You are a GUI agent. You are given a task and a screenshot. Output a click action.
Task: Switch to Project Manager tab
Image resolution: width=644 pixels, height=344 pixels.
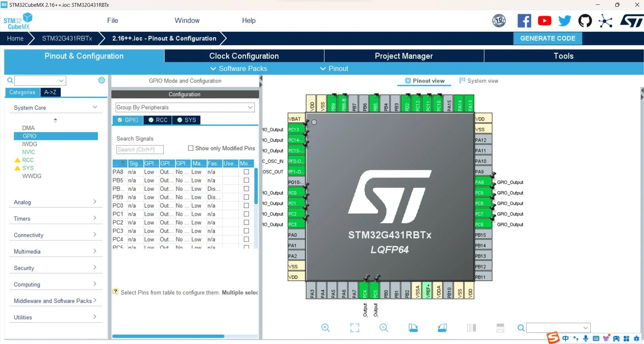click(x=404, y=56)
